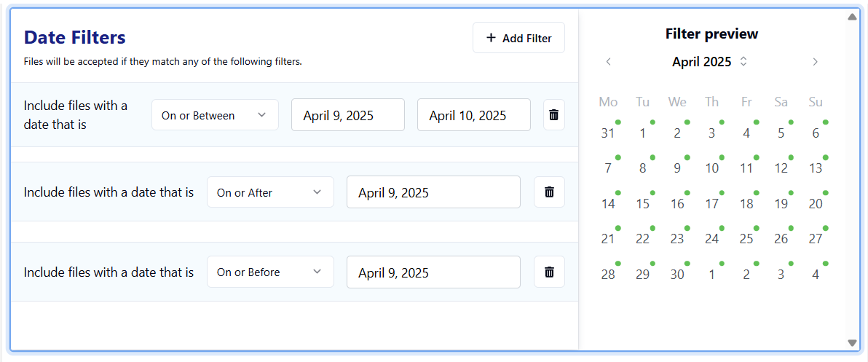868x362 pixels.
Task: Click the Add Filter button
Action: [518, 38]
